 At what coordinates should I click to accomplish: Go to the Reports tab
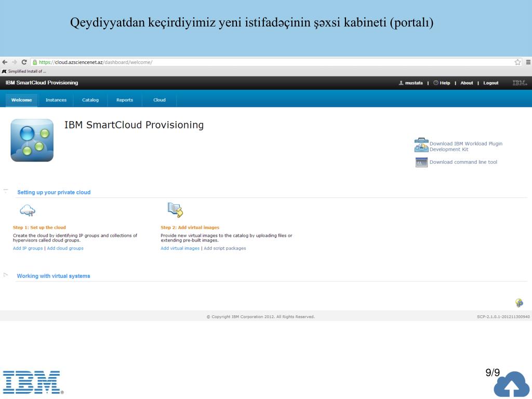[125, 100]
